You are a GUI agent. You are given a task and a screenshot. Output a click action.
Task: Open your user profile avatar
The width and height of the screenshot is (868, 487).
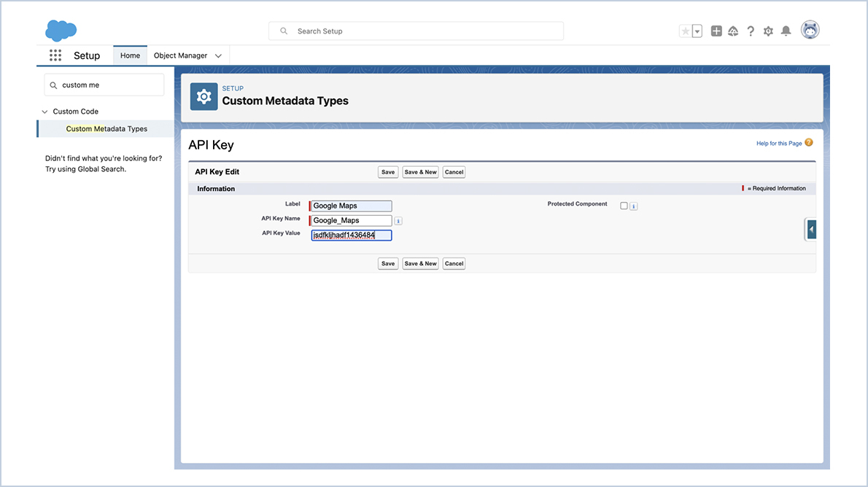(x=810, y=31)
